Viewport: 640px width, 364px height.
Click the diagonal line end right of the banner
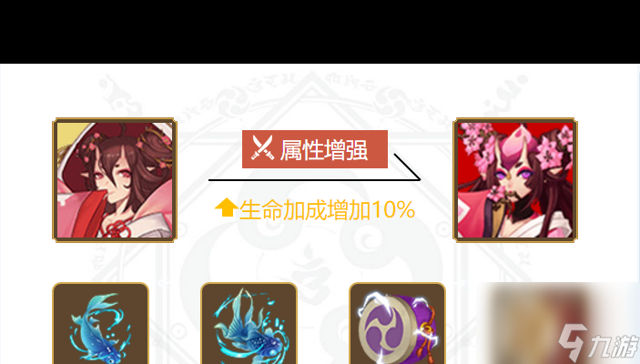(x=407, y=167)
